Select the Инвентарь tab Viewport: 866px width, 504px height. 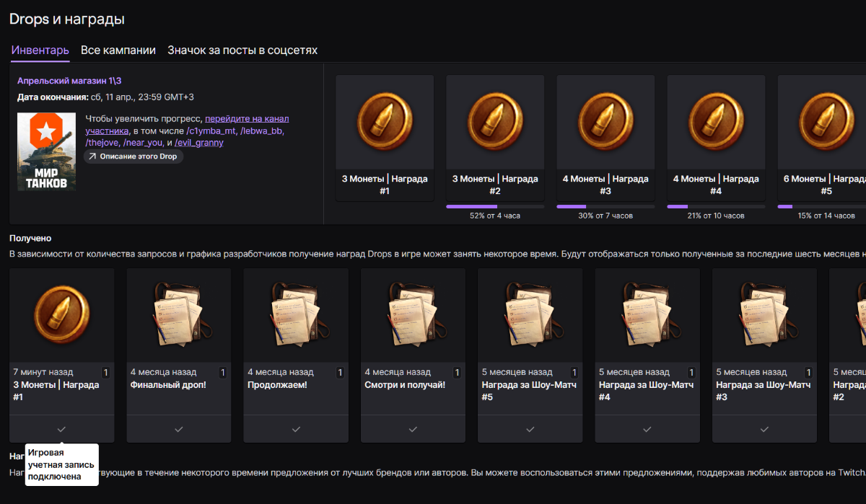(x=40, y=50)
